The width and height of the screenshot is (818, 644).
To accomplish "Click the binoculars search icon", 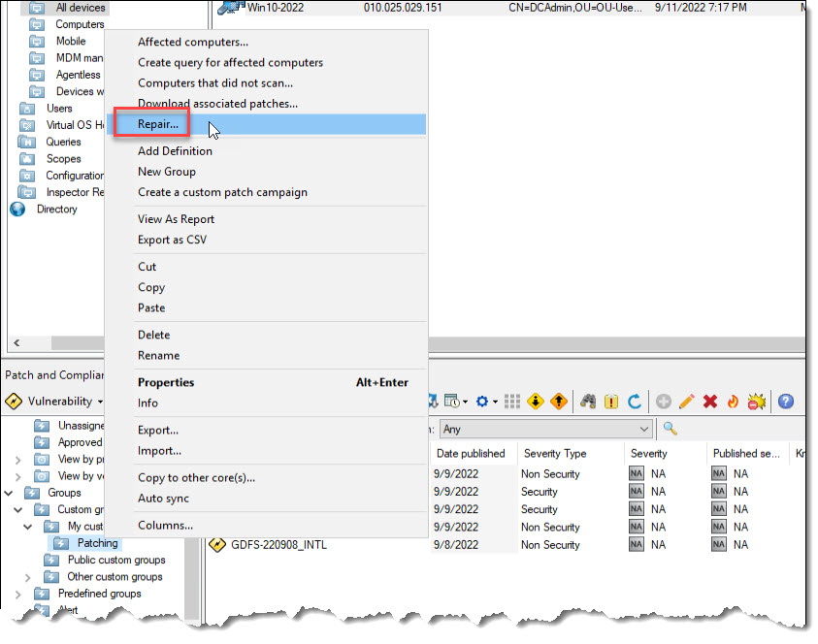I will click(591, 401).
